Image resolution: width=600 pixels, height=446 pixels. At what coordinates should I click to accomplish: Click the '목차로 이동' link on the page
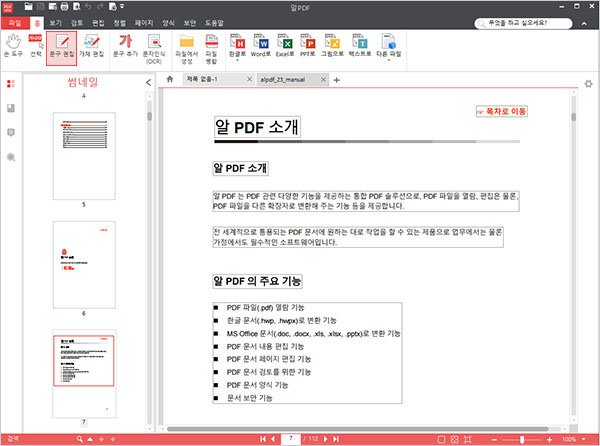[502, 111]
